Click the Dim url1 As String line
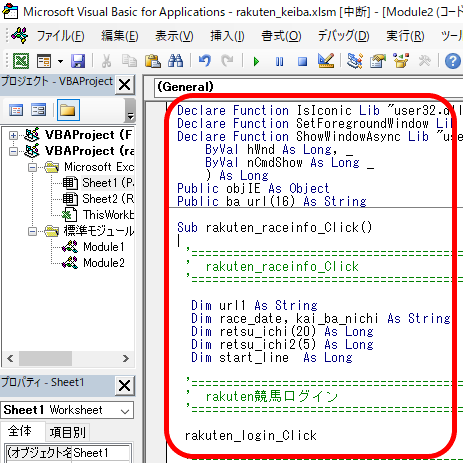 click(254, 306)
